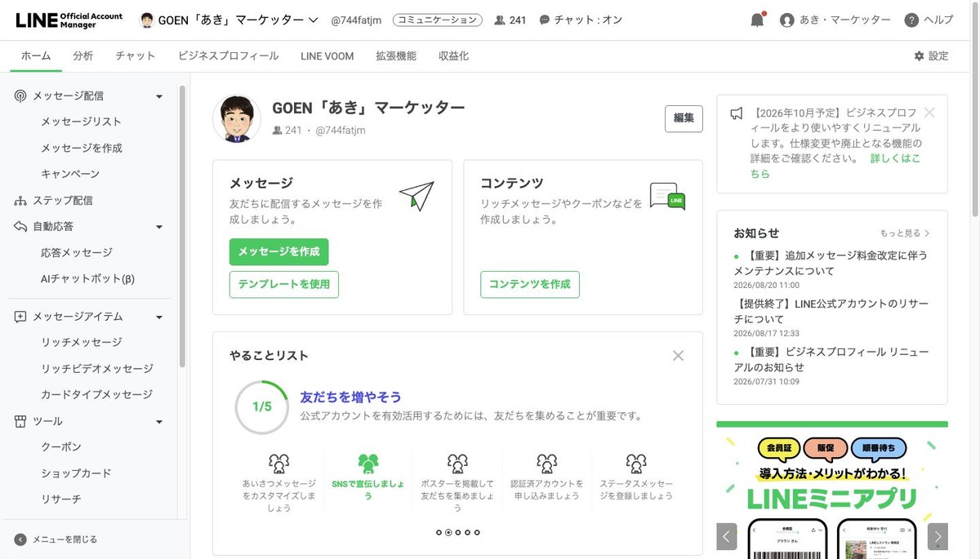The height and width of the screenshot is (559, 980).
Task: Click the profile avatar picture of GOEN account
Action: 237,119
